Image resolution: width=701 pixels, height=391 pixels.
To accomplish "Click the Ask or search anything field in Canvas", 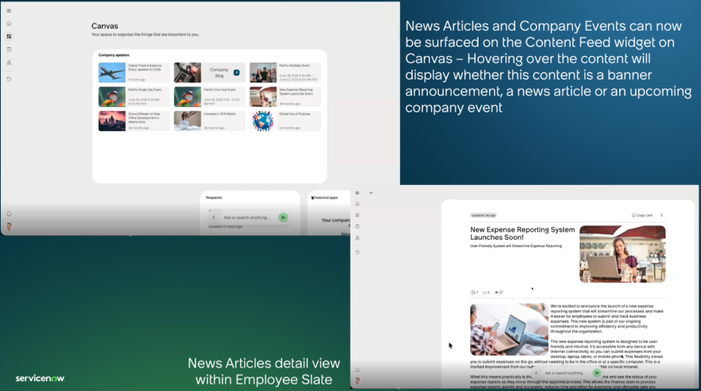I will 248,218.
